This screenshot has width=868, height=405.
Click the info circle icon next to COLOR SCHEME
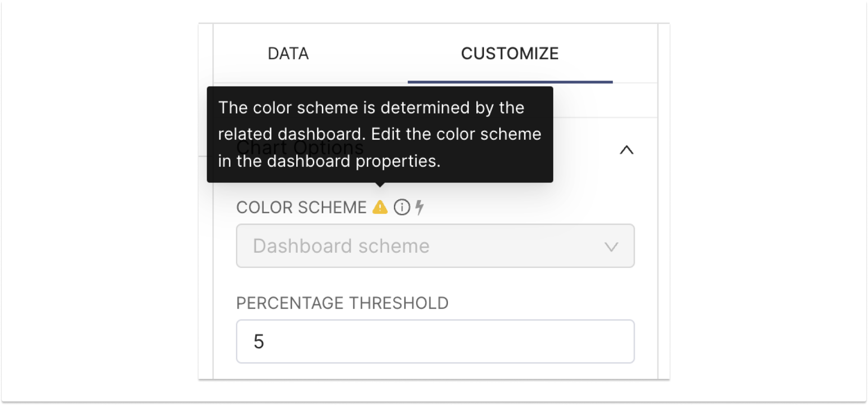tap(402, 208)
